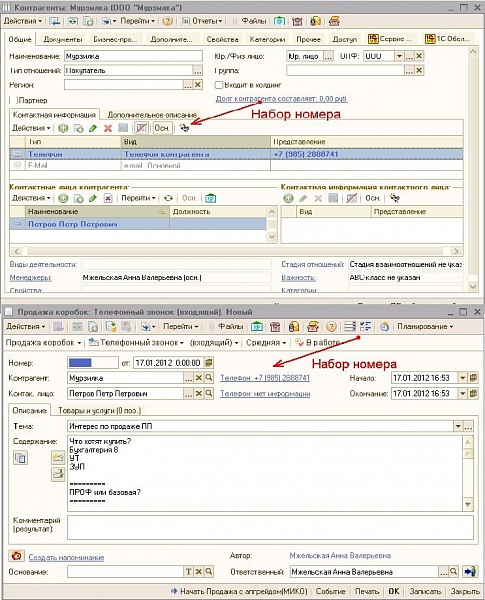The image size is (485, 600).
Task: Open the Тема field dropdown arrow
Action: click(458, 426)
